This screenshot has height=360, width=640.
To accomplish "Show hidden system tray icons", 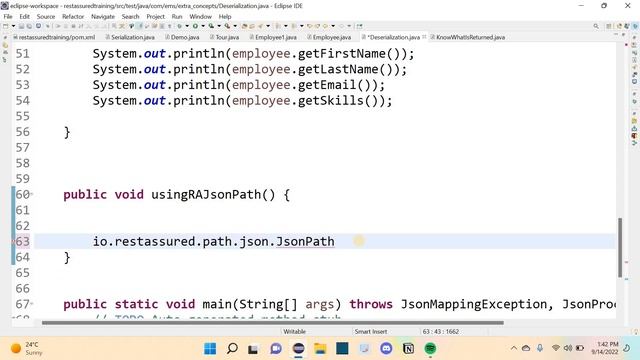I will pyautogui.click(x=514, y=348).
